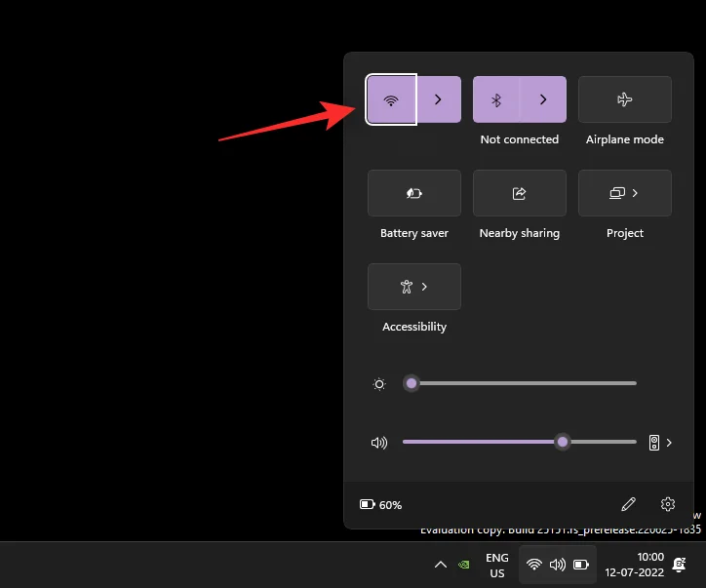Screen dimensions: 706x588
Task: Click the sun icon beside brightness slider
Action: [379, 384]
